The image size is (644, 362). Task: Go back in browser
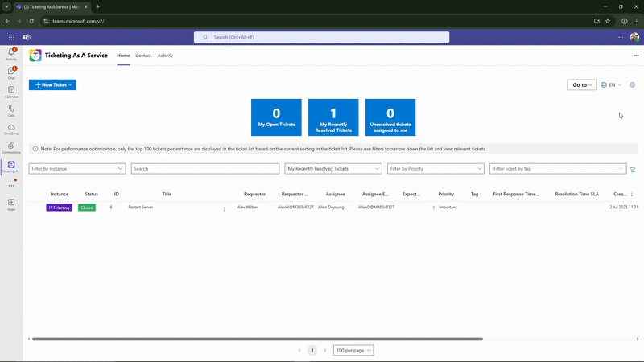coord(7,21)
